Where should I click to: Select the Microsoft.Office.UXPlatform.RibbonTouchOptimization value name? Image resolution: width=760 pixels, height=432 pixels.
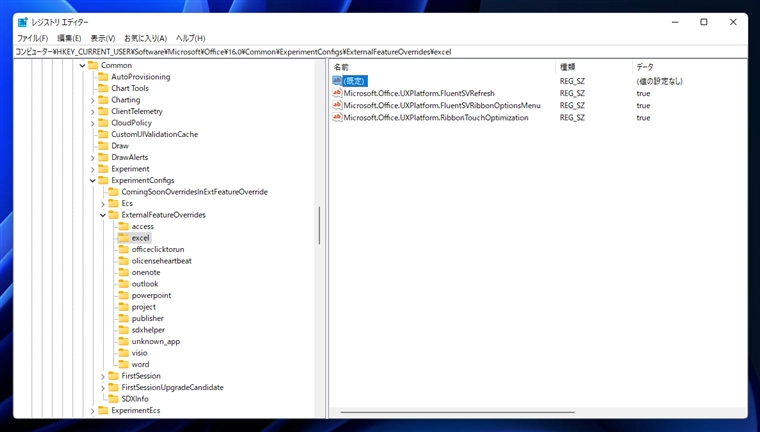[x=436, y=117]
